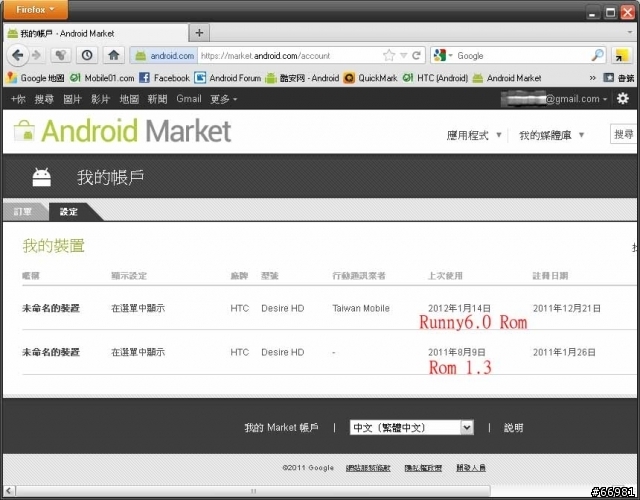This screenshot has width=640, height=500.
Task: Expand the 更多 dropdown menu
Action: [x=223, y=99]
